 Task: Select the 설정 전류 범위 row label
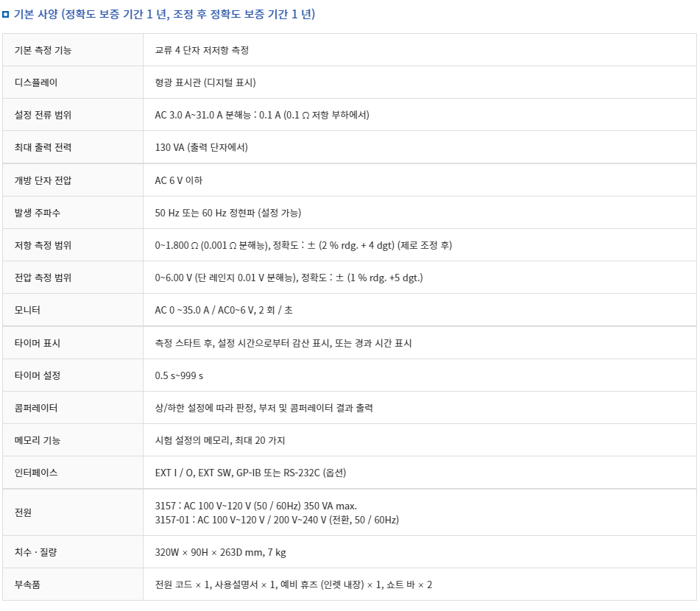pyautogui.click(x=43, y=115)
